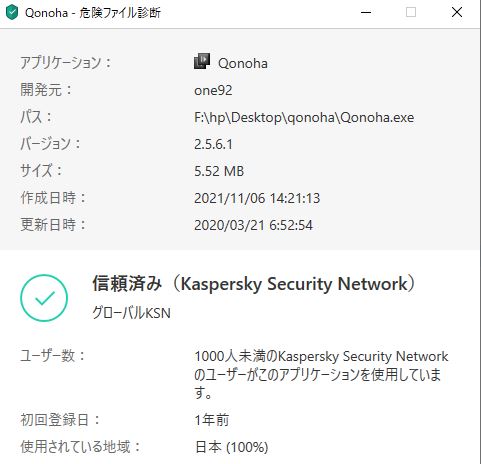Click the file path F:\hp\Desktop\qonoha\Qonoha.exe

[304, 117]
